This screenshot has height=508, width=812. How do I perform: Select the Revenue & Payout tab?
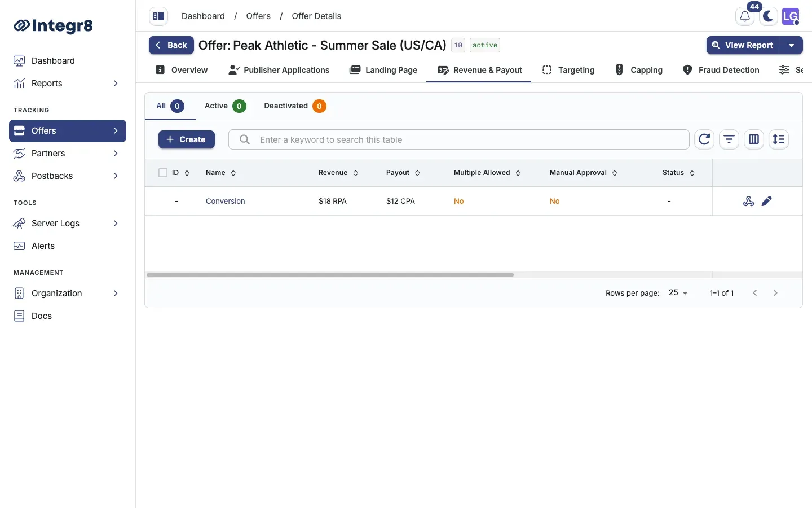click(x=480, y=70)
